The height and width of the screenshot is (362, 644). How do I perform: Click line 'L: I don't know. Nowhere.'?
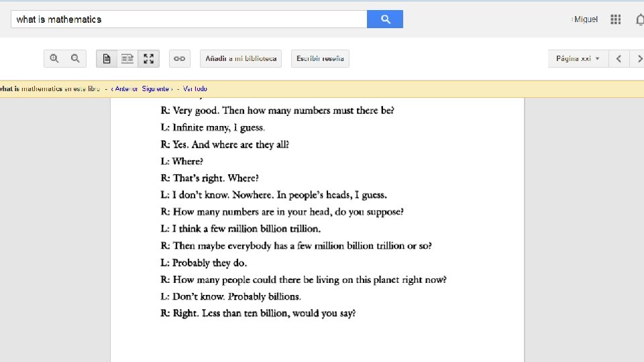click(x=274, y=195)
